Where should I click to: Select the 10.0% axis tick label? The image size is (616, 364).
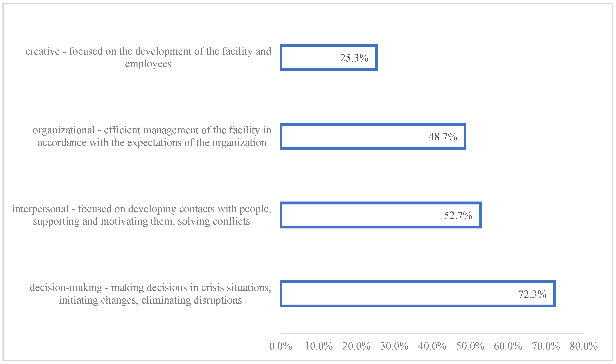(x=319, y=346)
